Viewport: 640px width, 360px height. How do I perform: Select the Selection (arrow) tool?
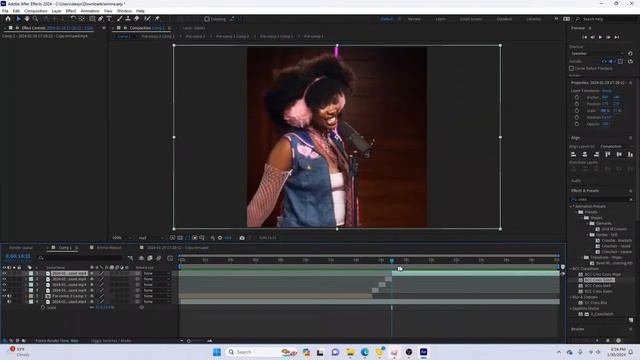pyautogui.click(x=18, y=19)
